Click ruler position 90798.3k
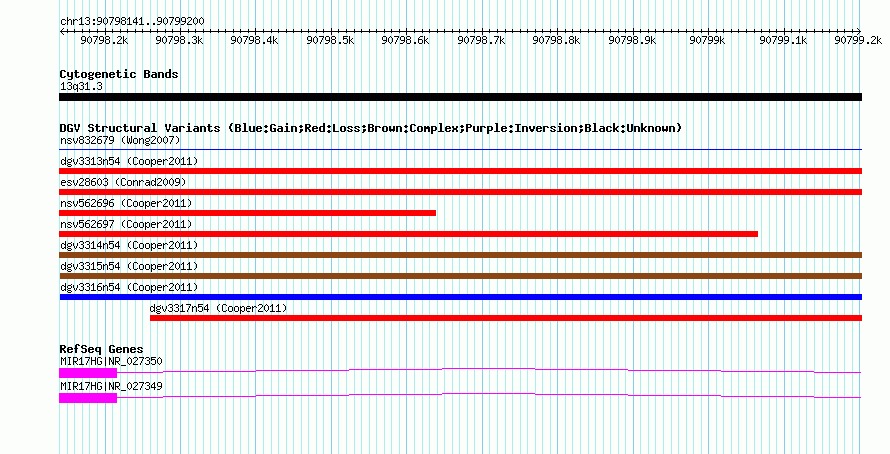This screenshot has width=890, height=454. (179, 40)
